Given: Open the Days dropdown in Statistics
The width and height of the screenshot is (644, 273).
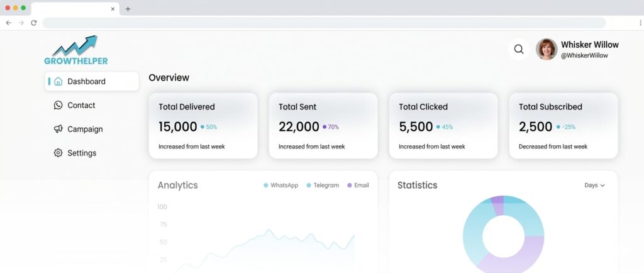Looking at the screenshot, I should click(x=594, y=186).
